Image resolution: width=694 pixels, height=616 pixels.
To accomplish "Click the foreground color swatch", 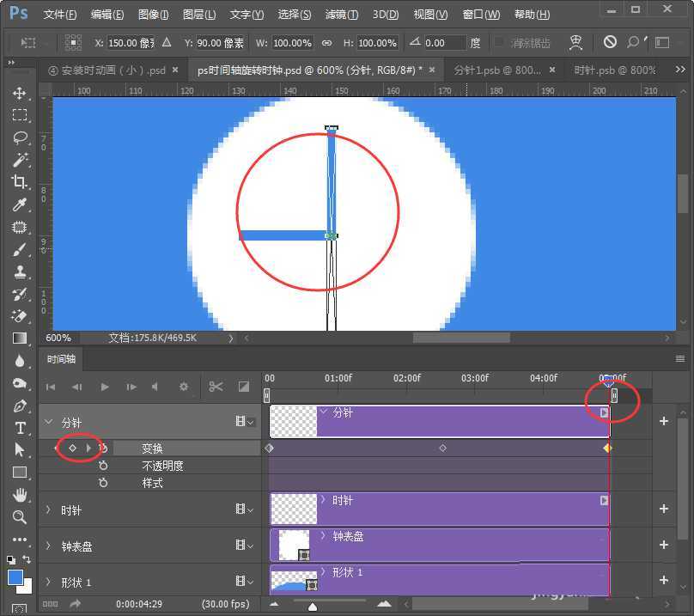I will (15, 576).
